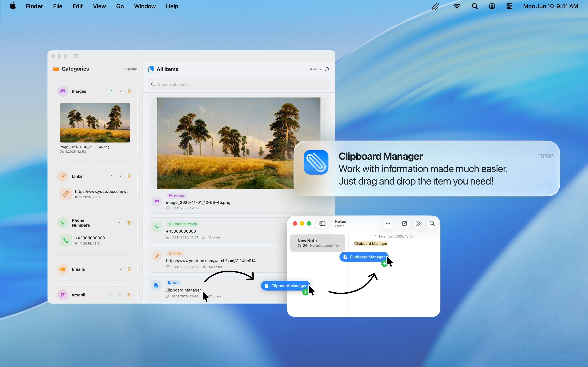Toggle the Notes sidebar visibility
The height and width of the screenshot is (367, 588).
coord(322,223)
